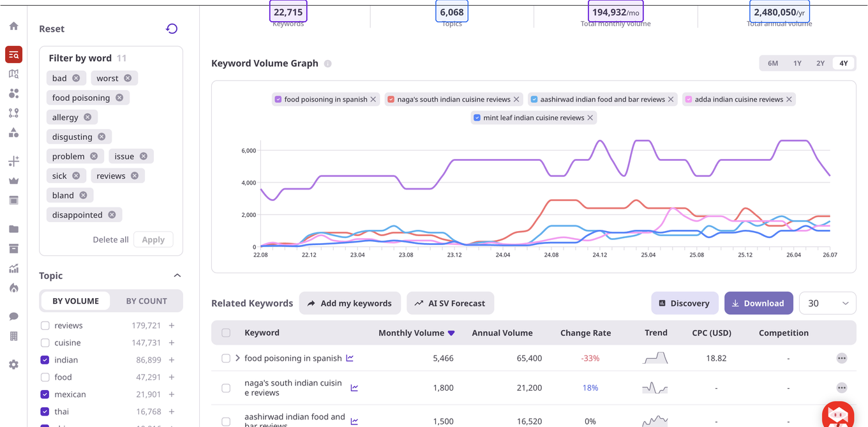The height and width of the screenshot is (427, 868).
Task: Remove the 'bad' filter word
Action: pos(76,78)
